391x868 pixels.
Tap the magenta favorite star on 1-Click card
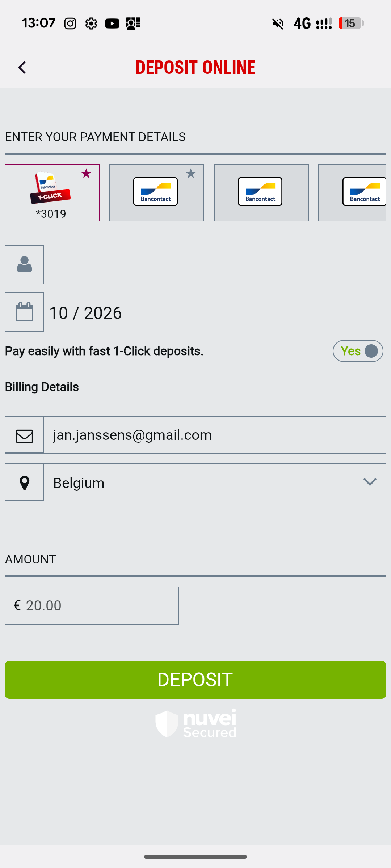(86, 174)
